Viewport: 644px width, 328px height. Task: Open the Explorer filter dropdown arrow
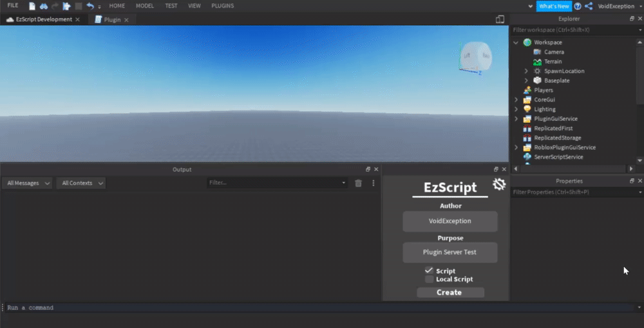[x=640, y=30]
